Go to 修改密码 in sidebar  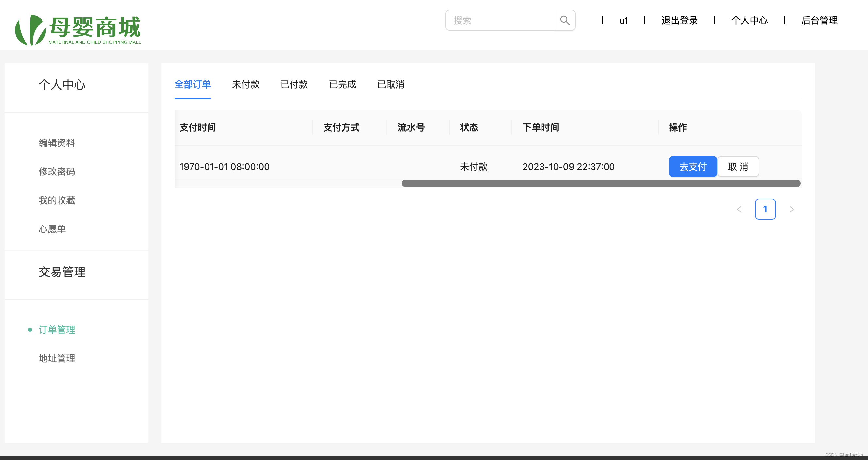click(x=57, y=172)
